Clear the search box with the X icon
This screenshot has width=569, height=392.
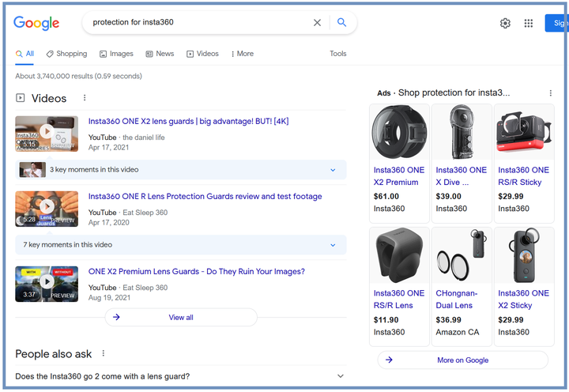click(317, 22)
